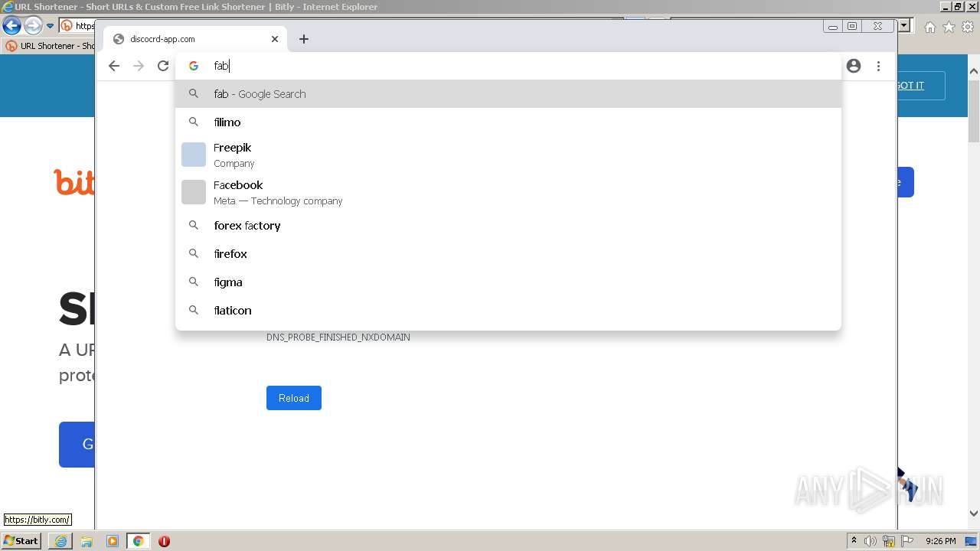
Task: Close the discocrd-app.com tab
Action: 275,39
